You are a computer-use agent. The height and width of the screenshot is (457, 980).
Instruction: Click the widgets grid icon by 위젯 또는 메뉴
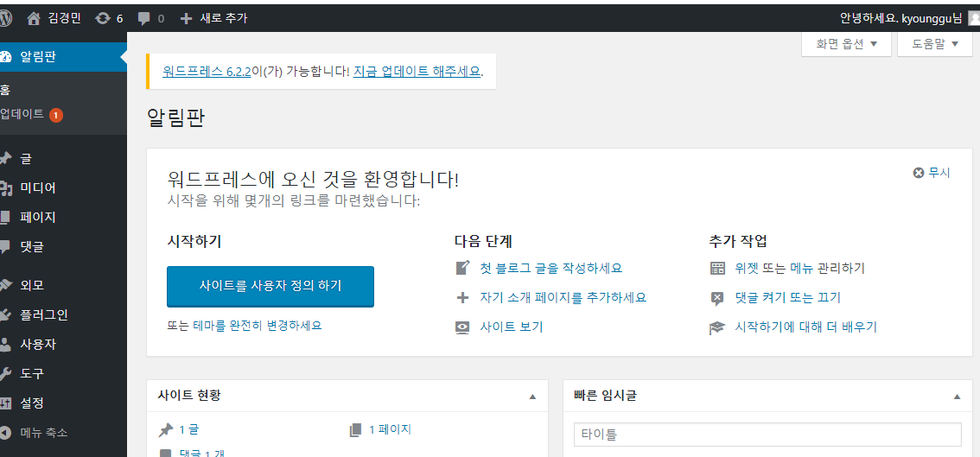[717, 269]
